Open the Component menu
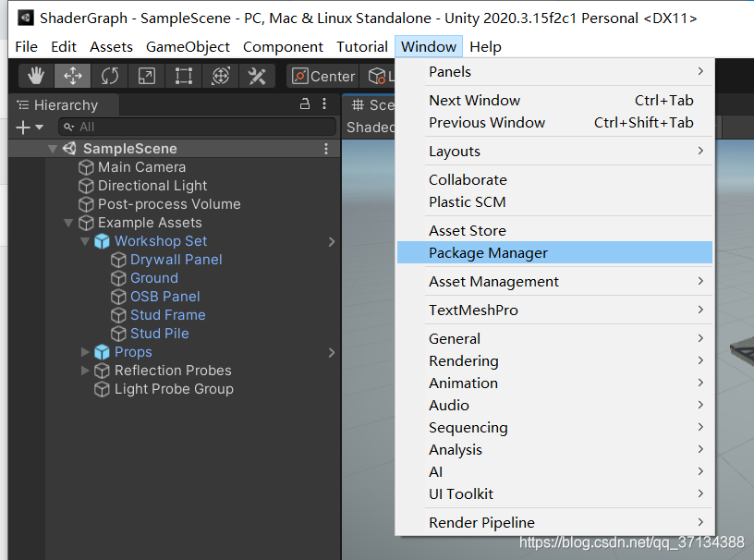 (283, 46)
